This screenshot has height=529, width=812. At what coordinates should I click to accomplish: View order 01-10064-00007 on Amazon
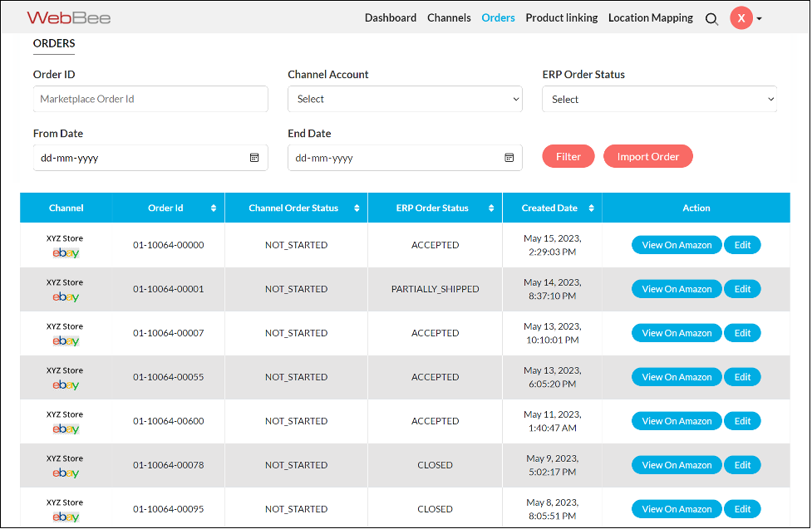click(677, 333)
